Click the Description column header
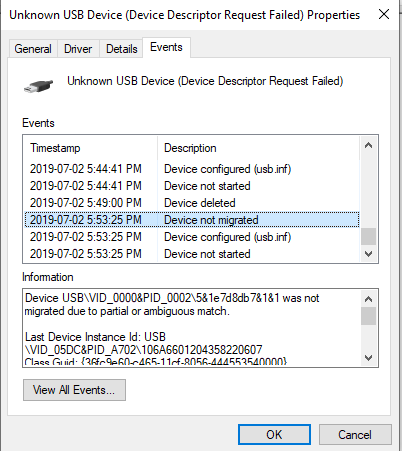Viewport: 402px width, 451px height. coord(258,148)
